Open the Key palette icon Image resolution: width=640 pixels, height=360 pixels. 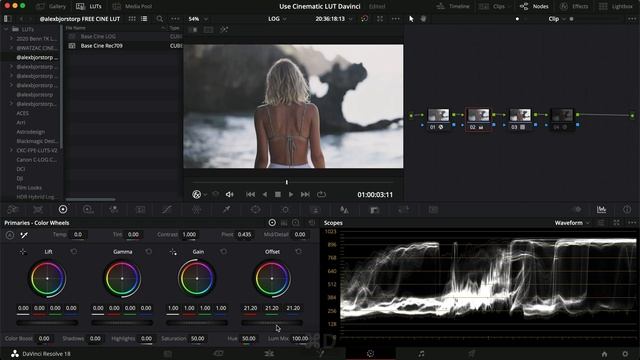[x=374, y=209]
